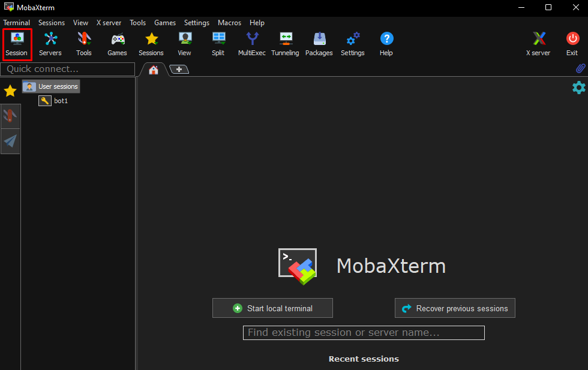The image size is (588, 370).
Task: Maximize the MobaXterm window
Action: coord(548,8)
